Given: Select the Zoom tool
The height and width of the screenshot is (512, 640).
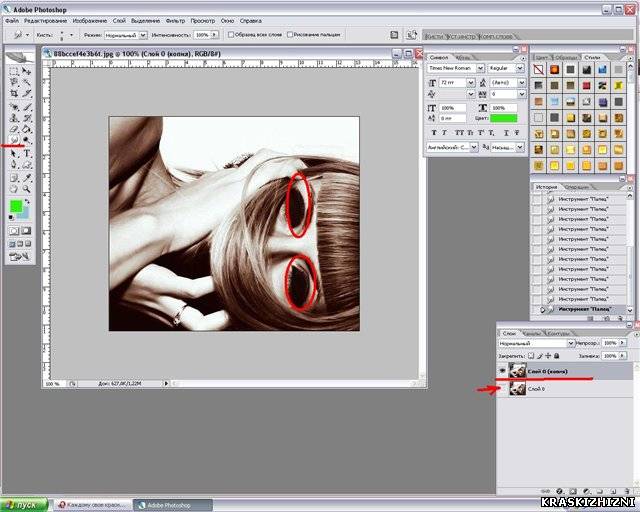Looking at the screenshot, I should pos(27,189).
